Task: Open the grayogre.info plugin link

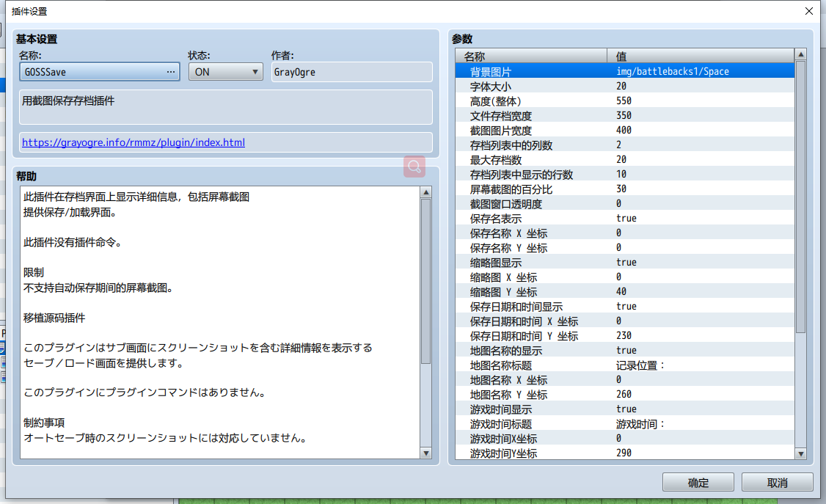Action: pos(134,143)
